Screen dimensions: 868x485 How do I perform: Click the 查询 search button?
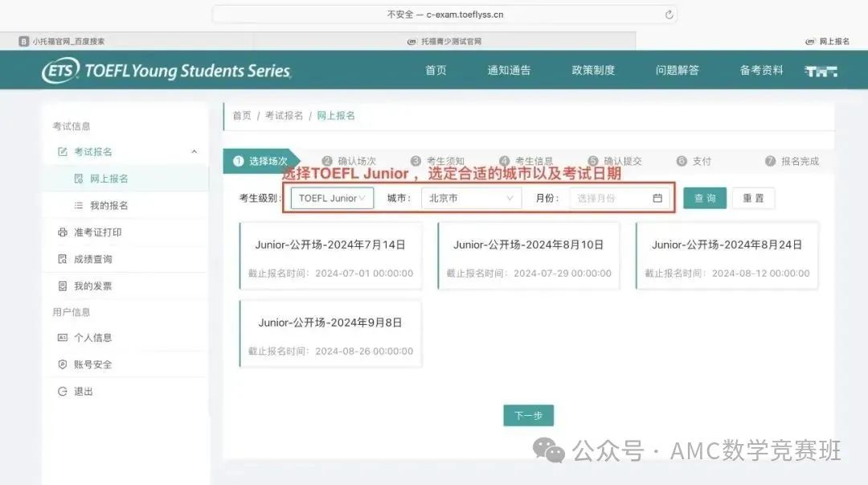pyautogui.click(x=705, y=198)
